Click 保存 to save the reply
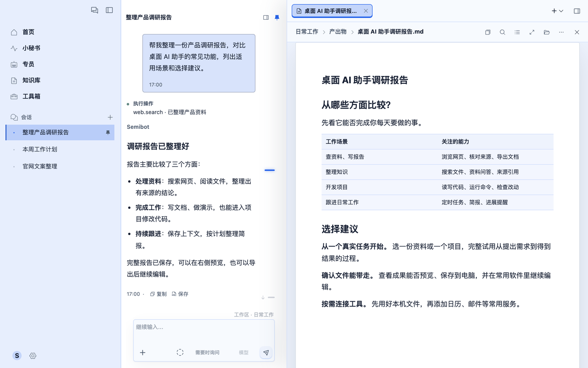The image size is (588, 368). [x=180, y=294]
